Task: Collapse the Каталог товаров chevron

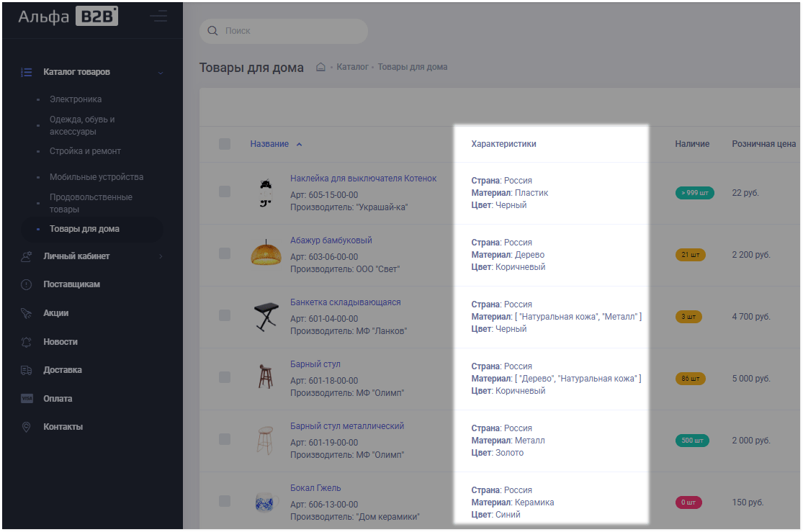Action: 161,73
